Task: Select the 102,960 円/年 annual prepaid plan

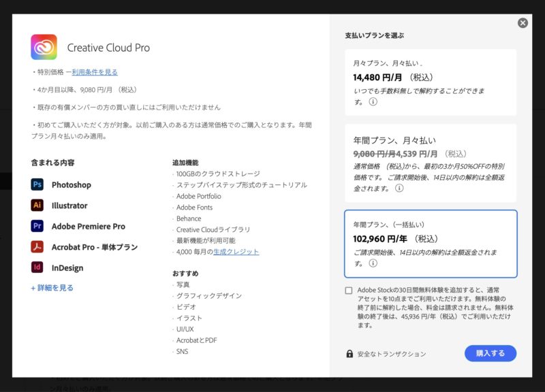Action: click(x=430, y=243)
